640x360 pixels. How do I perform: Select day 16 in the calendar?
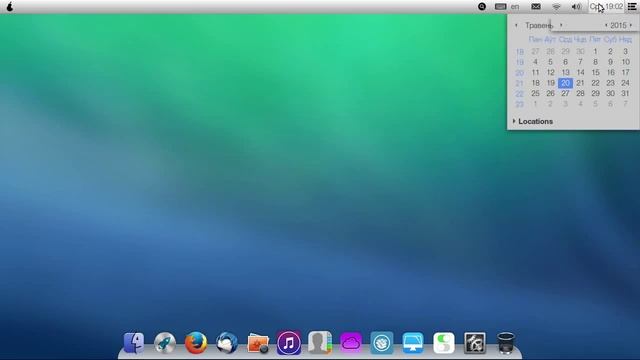point(610,72)
